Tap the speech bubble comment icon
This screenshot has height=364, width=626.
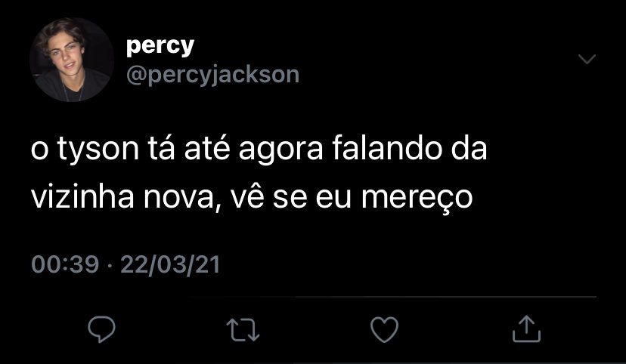(x=102, y=329)
